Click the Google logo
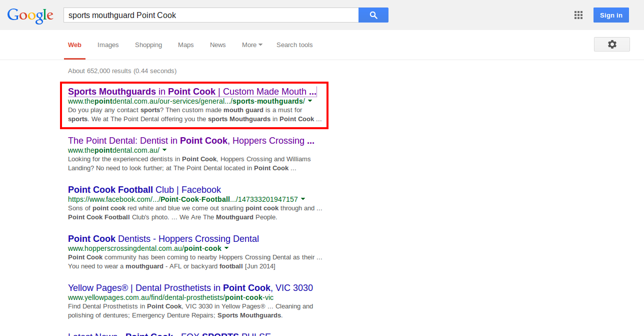The width and height of the screenshot is (644, 336). [x=30, y=15]
